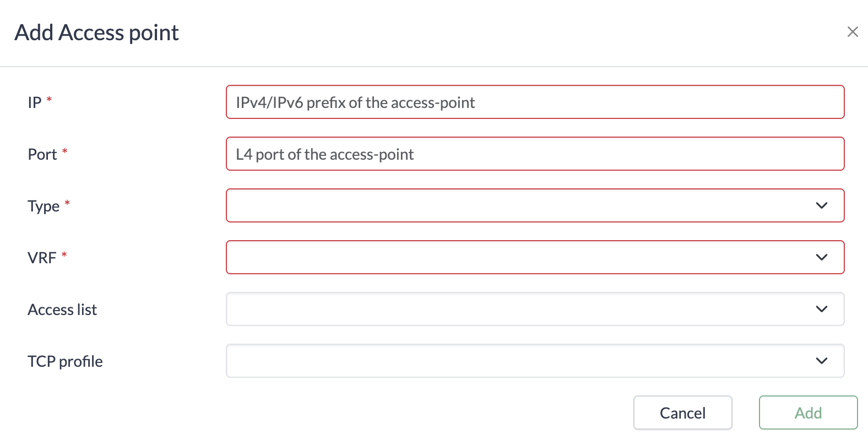Click the Access list label text
The image size is (868, 445).
pos(62,310)
